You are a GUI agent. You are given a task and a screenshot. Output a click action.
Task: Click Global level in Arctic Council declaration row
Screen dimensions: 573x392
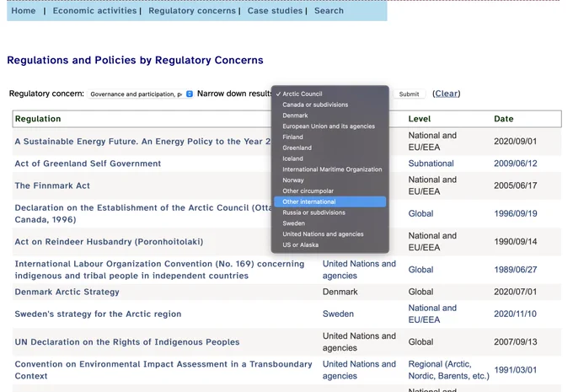pyautogui.click(x=420, y=213)
